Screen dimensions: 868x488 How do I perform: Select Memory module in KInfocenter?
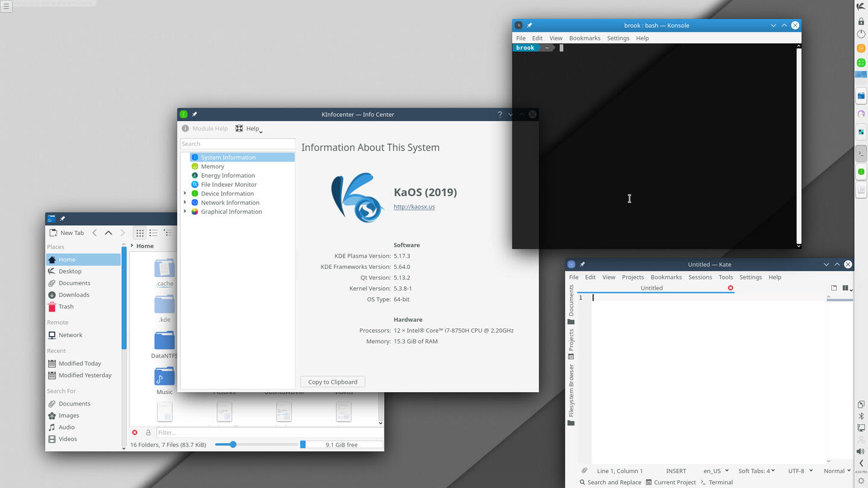point(212,166)
